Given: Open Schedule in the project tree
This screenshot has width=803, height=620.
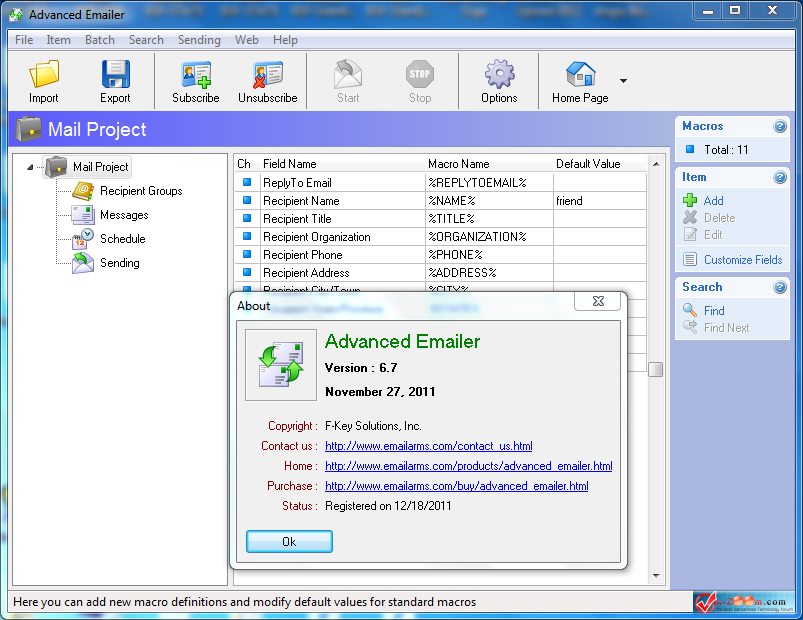Looking at the screenshot, I should coord(122,239).
